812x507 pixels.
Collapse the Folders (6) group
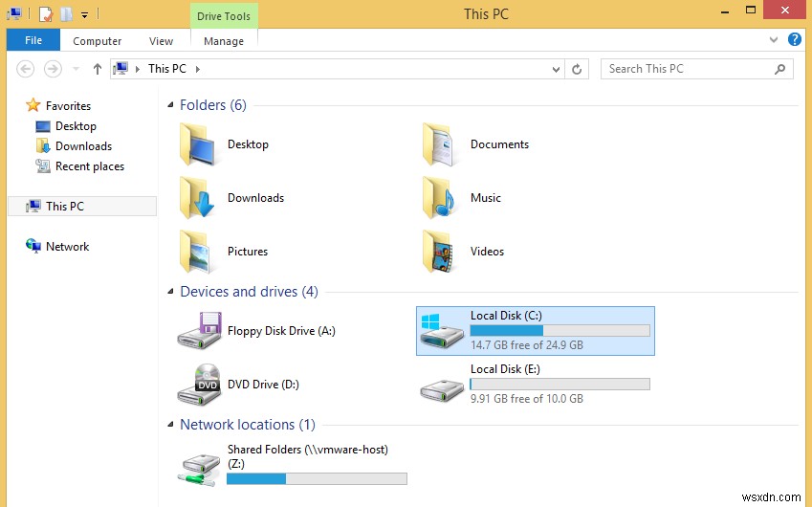(170, 104)
